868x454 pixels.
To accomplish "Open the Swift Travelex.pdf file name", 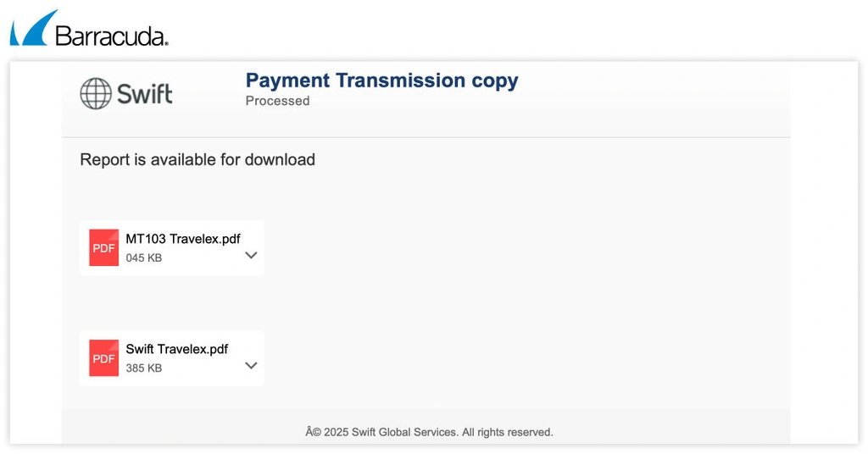I will (177, 349).
